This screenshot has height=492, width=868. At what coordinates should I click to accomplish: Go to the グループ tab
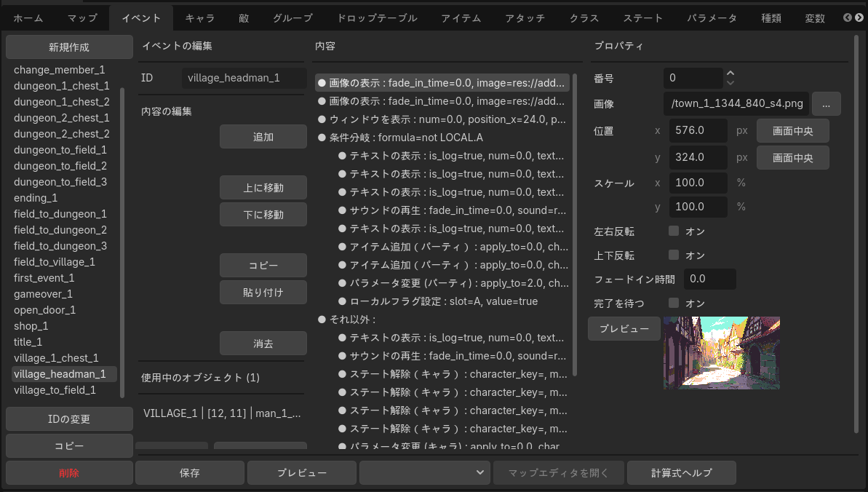pos(292,18)
